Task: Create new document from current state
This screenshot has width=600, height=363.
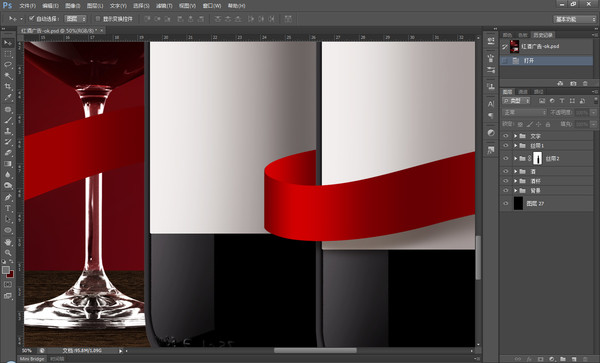Action: tap(560, 83)
